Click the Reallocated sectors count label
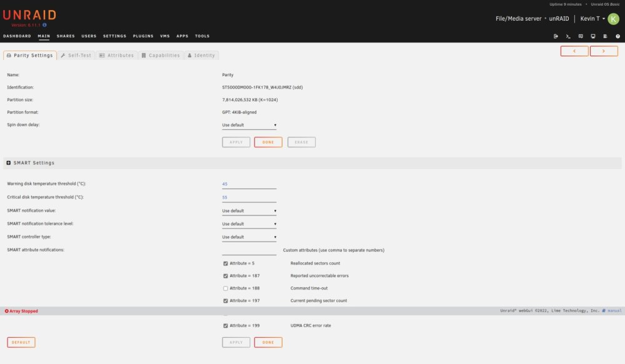 pyautogui.click(x=315, y=263)
